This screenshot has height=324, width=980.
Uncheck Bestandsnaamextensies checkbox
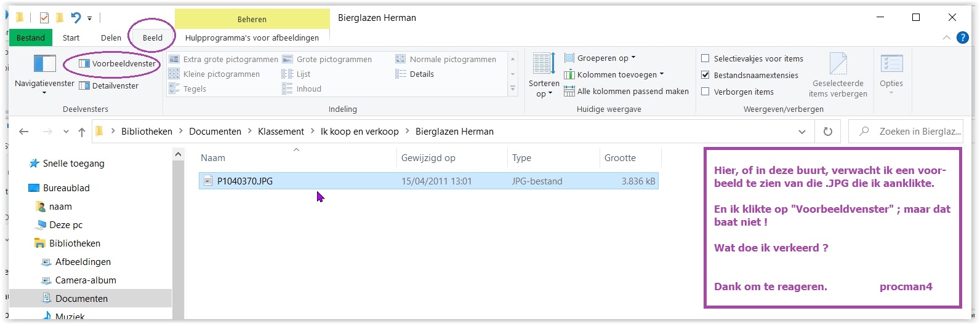(705, 76)
